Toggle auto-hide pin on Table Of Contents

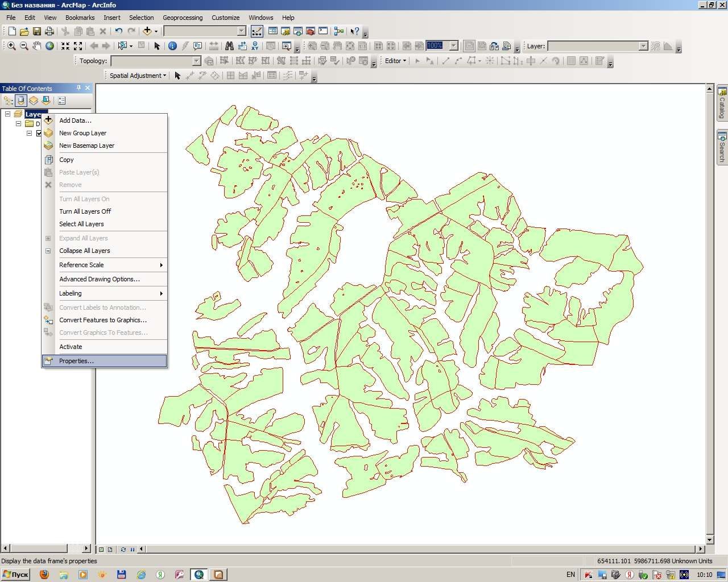click(x=78, y=88)
